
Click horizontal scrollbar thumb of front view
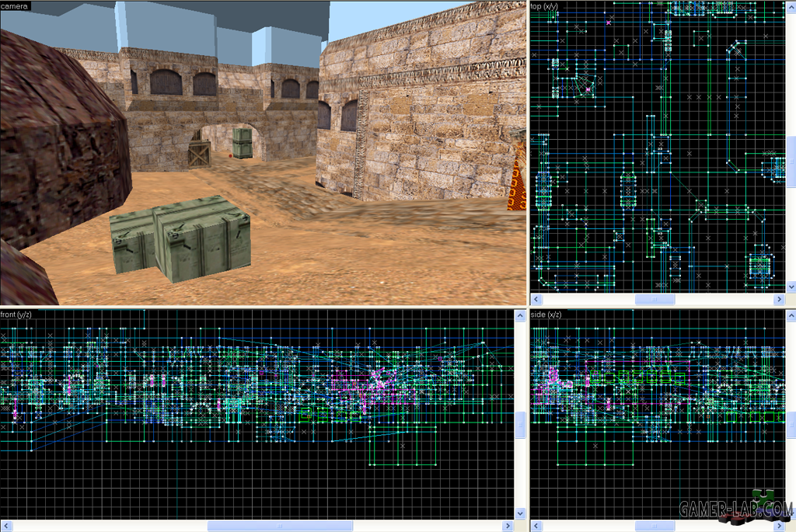(x=280, y=526)
